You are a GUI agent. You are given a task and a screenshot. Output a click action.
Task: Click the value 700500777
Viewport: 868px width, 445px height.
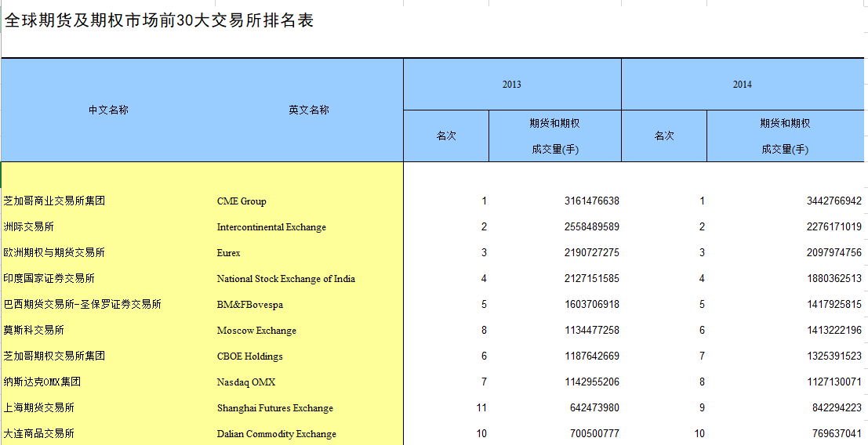tap(594, 433)
